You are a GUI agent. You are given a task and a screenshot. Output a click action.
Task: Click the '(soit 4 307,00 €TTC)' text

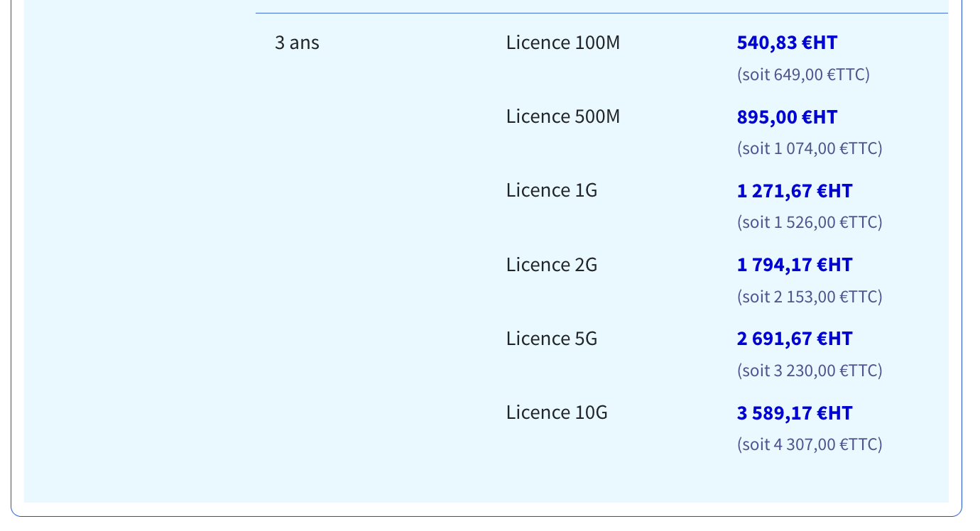coord(810,444)
